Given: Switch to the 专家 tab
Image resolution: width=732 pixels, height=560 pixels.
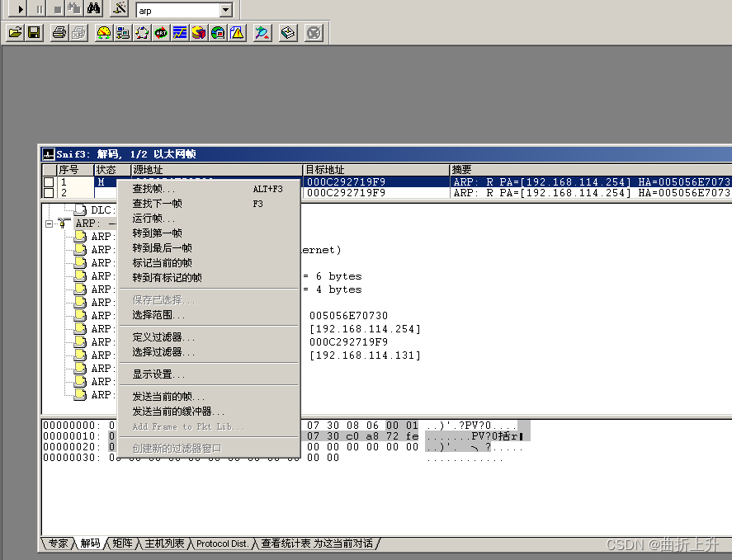Looking at the screenshot, I should point(58,544).
